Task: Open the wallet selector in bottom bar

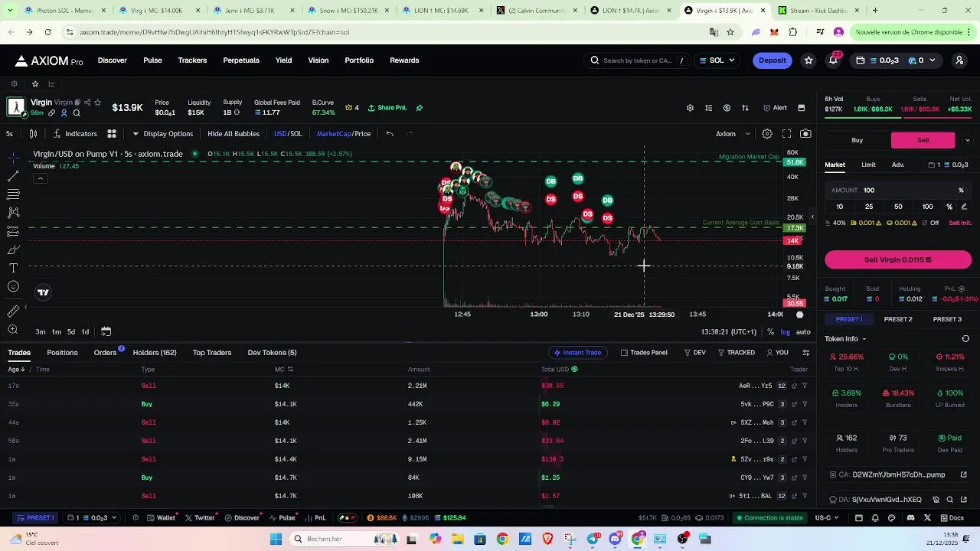Action: [x=93, y=518]
